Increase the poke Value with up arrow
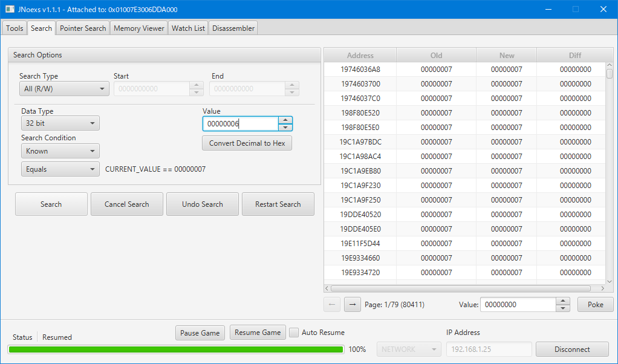Viewport: 618px width, 364px height. coord(563,301)
